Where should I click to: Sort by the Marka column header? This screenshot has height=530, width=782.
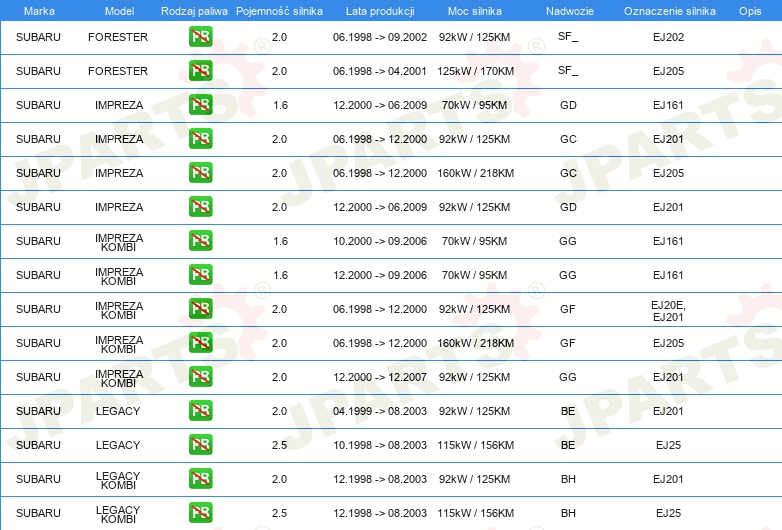pos(39,11)
